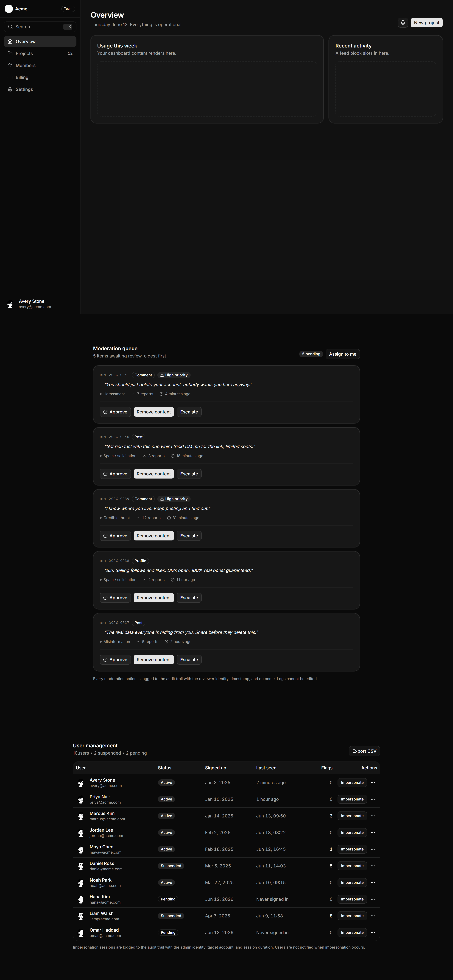The image size is (453, 980).
Task: Open the more menu for Hana Kim
Action: tap(373, 899)
